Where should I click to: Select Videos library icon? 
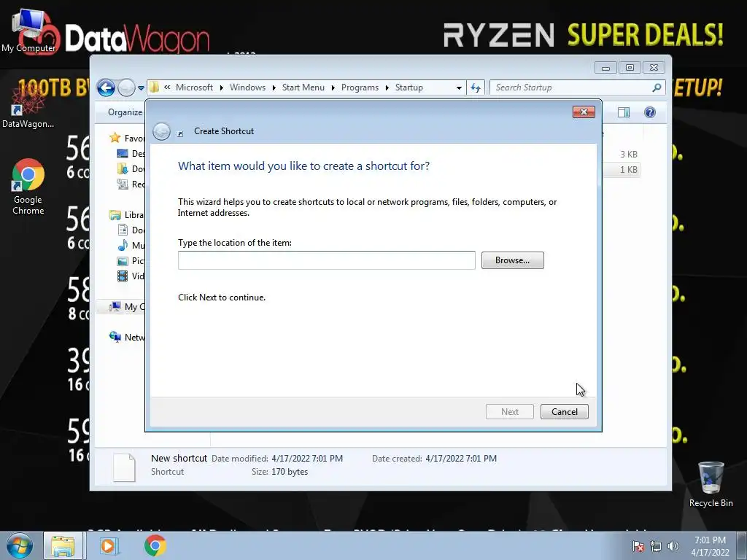(x=123, y=276)
